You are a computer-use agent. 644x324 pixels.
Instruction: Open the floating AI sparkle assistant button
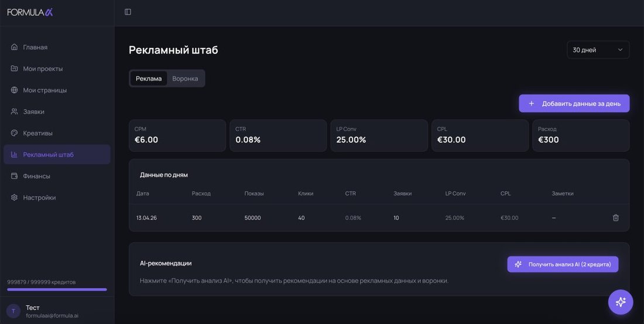(621, 302)
